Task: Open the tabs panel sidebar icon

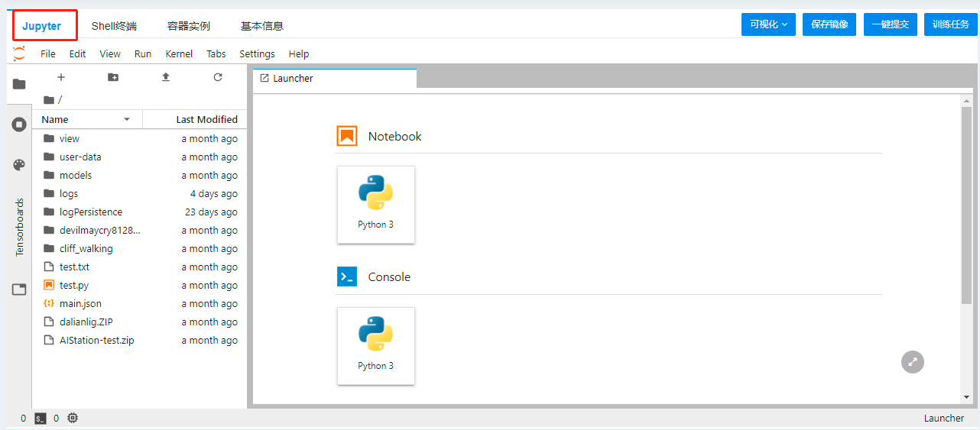Action: [x=19, y=289]
